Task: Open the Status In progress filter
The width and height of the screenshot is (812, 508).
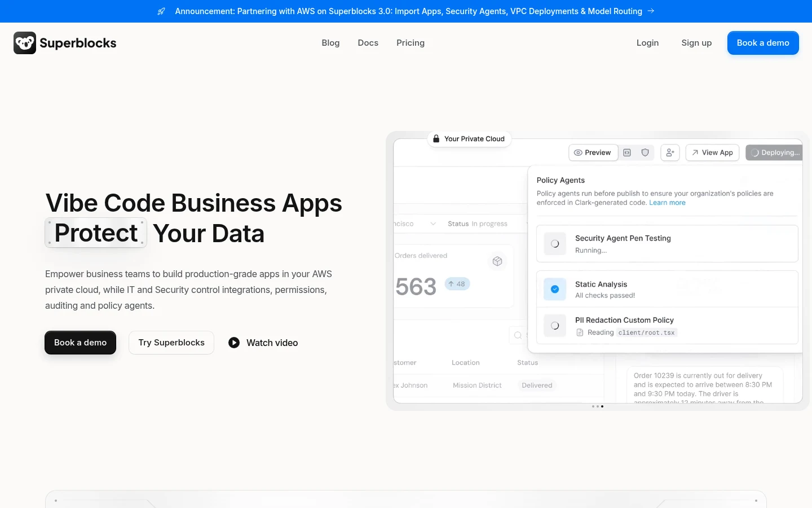Action: click(478, 224)
